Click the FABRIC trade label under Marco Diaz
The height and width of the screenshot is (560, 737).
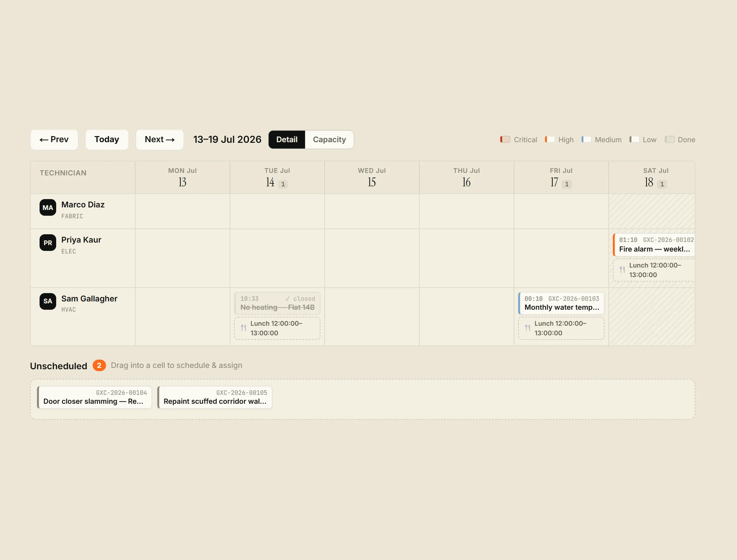pos(72,216)
